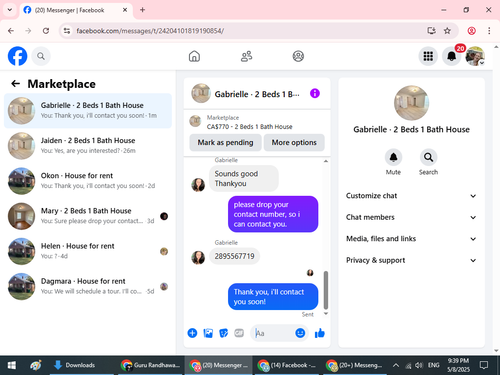This screenshot has width=500, height=375.
Task: Switch to (14) Facebook taskbar window
Action: click(x=286, y=365)
